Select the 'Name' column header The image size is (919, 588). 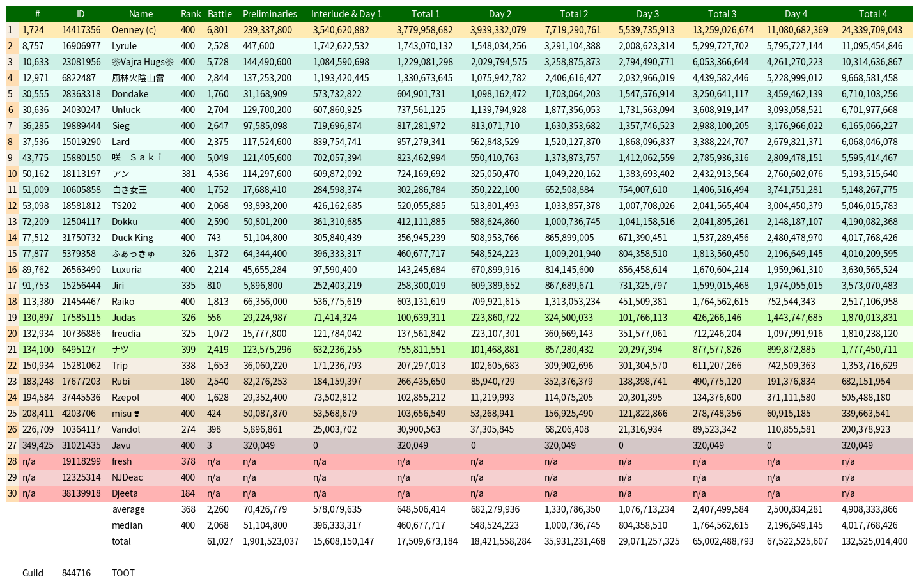click(x=141, y=14)
